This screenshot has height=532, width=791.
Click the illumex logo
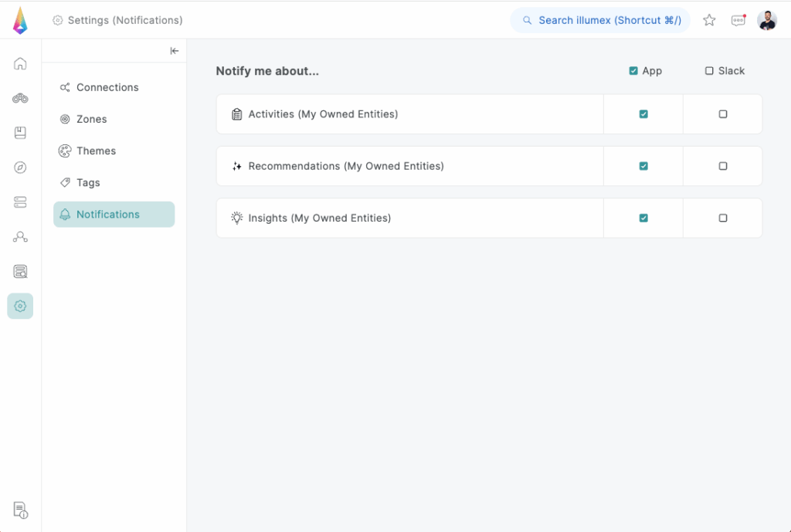(x=20, y=20)
